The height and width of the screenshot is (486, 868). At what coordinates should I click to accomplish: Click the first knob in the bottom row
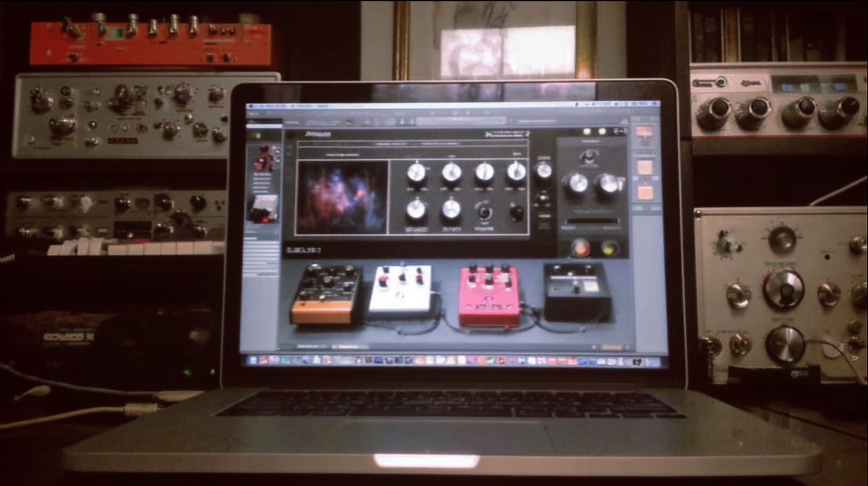click(x=416, y=209)
